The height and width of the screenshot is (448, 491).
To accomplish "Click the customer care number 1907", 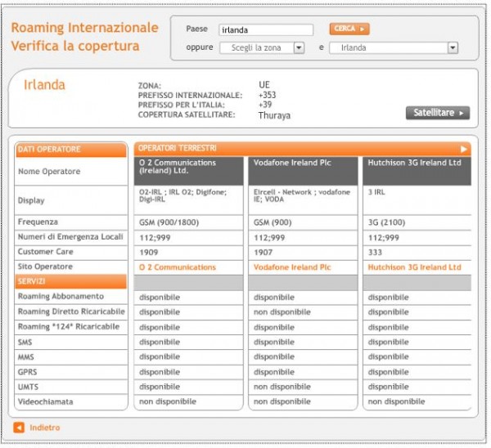I will (x=263, y=252).
